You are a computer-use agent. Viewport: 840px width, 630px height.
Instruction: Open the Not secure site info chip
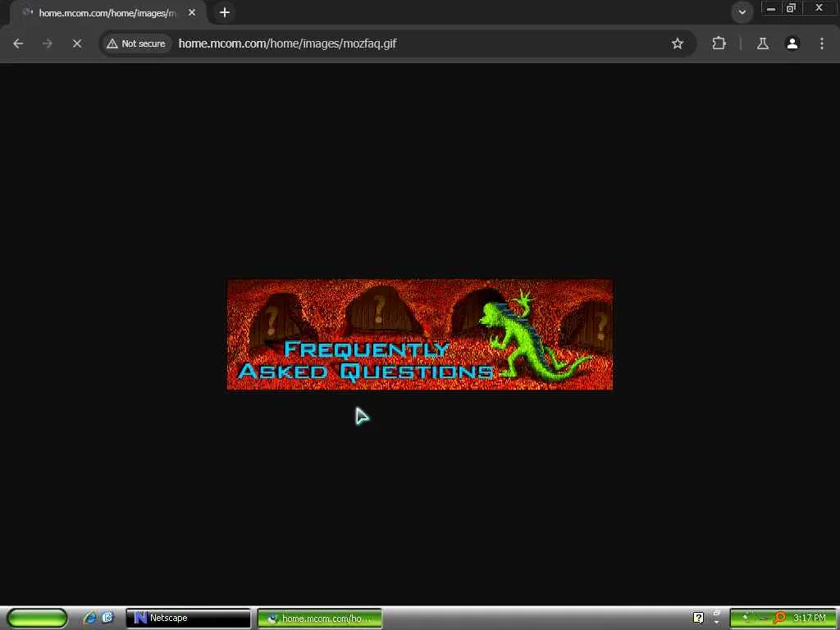pos(136,43)
